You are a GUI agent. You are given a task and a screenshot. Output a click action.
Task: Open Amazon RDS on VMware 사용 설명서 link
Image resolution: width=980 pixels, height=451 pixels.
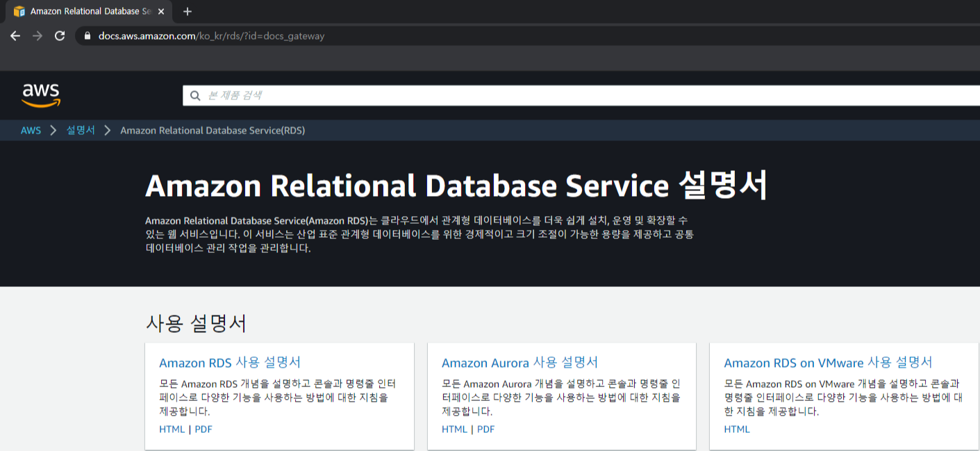pos(828,363)
